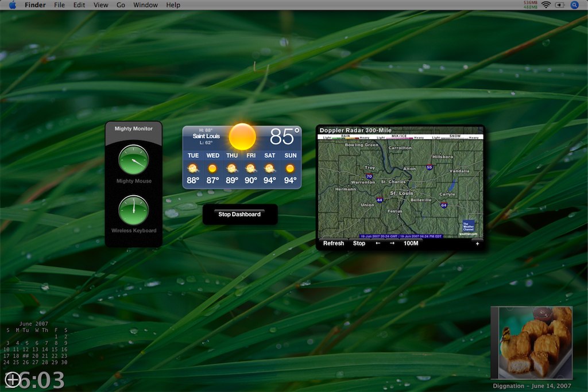Click Stop on Doppler Radar widget

359,243
